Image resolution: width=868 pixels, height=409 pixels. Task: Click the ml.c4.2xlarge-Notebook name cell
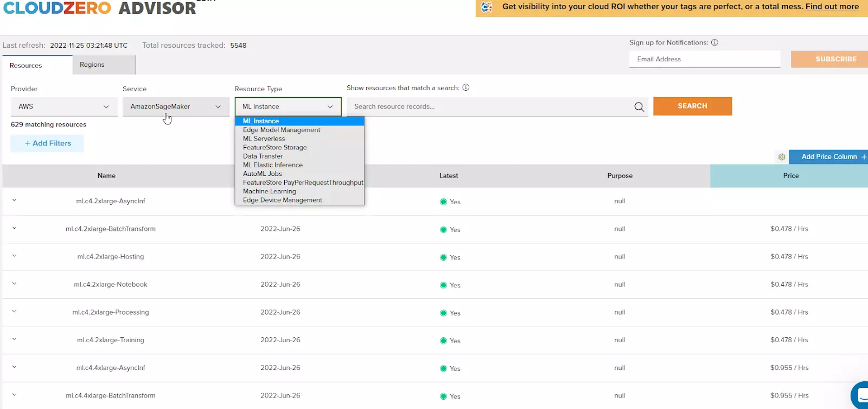[111, 284]
